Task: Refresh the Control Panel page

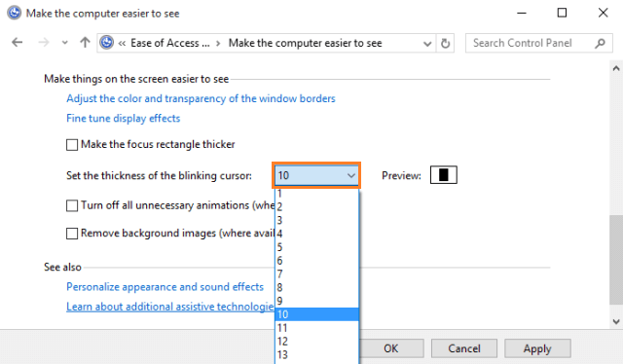Action: click(446, 43)
